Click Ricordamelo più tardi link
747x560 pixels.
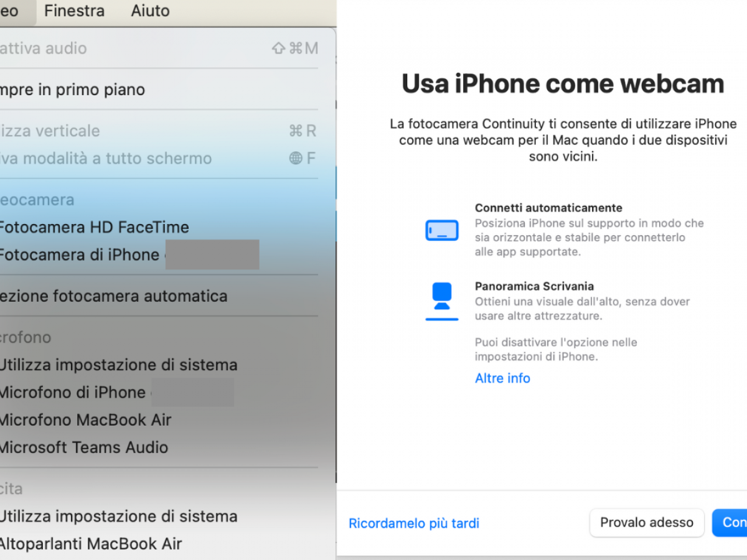click(x=414, y=523)
